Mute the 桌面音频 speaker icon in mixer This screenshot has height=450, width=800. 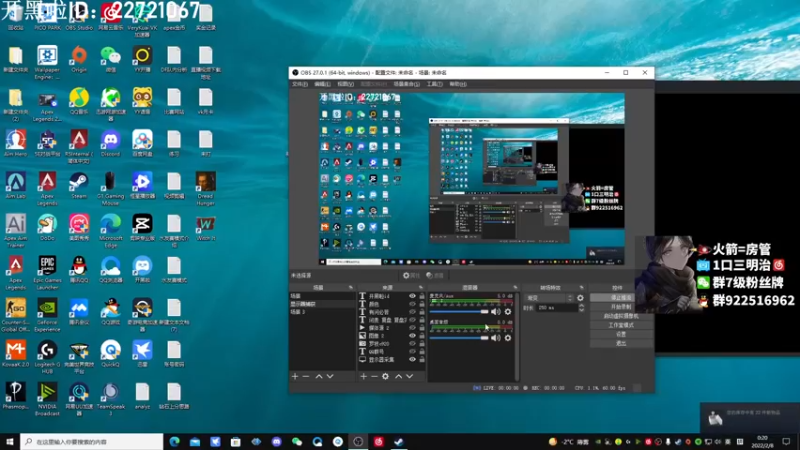click(x=495, y=338)
